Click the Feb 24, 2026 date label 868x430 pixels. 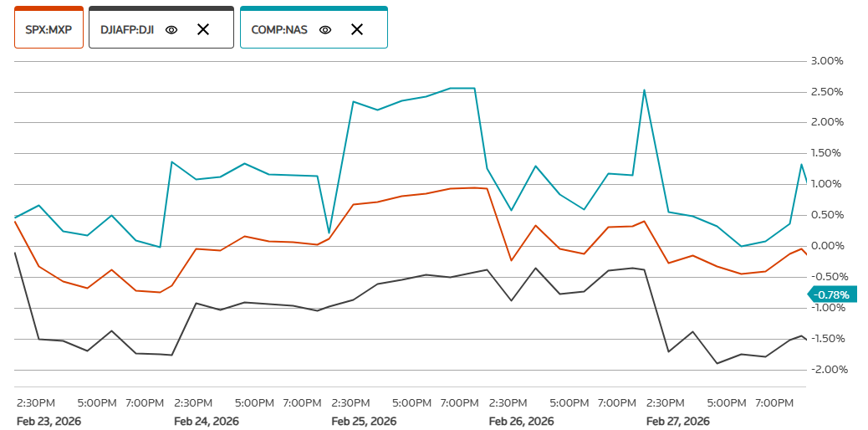coord(207,421)
